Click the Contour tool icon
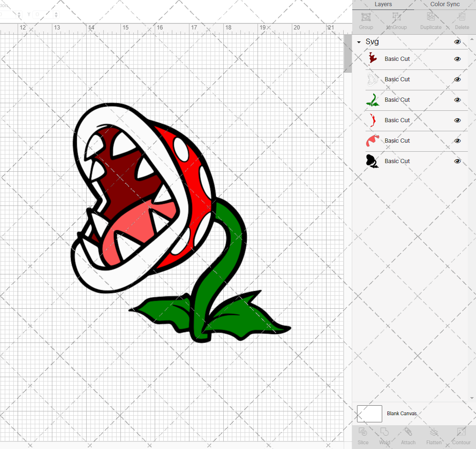 [x=461, y=432]
